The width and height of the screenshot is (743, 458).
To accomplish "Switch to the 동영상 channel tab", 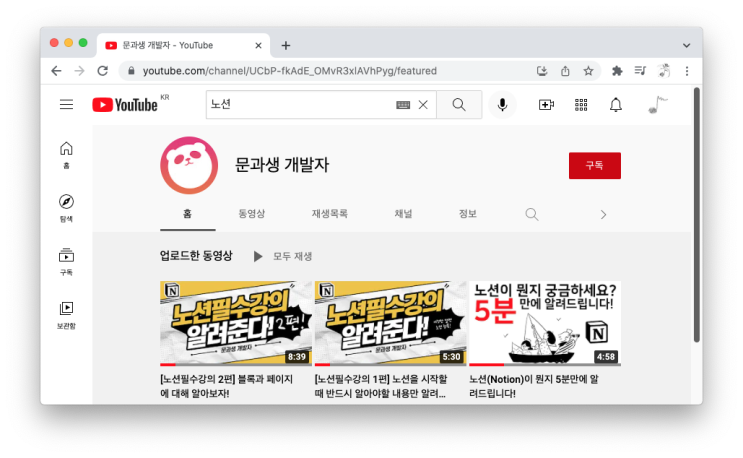I will coord(252,214).
